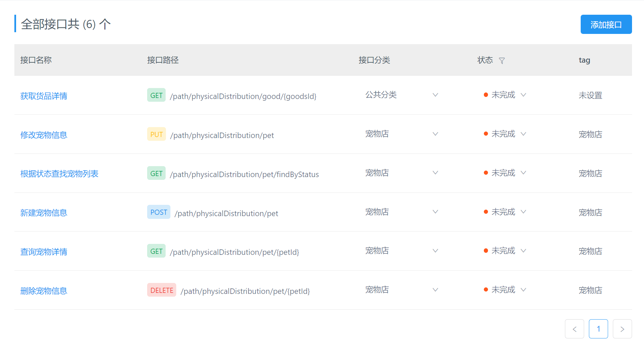
Task: Click the DELETE method badge
Action: coord(161,290)
